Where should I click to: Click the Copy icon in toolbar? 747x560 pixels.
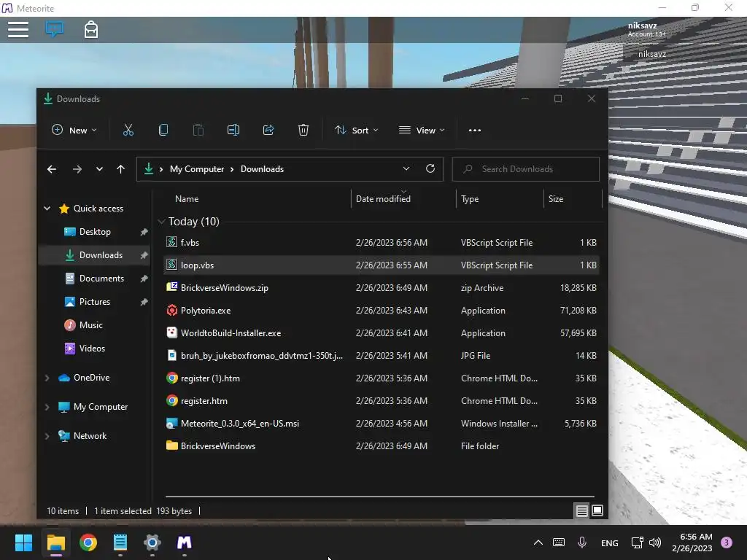coord(163,130)
